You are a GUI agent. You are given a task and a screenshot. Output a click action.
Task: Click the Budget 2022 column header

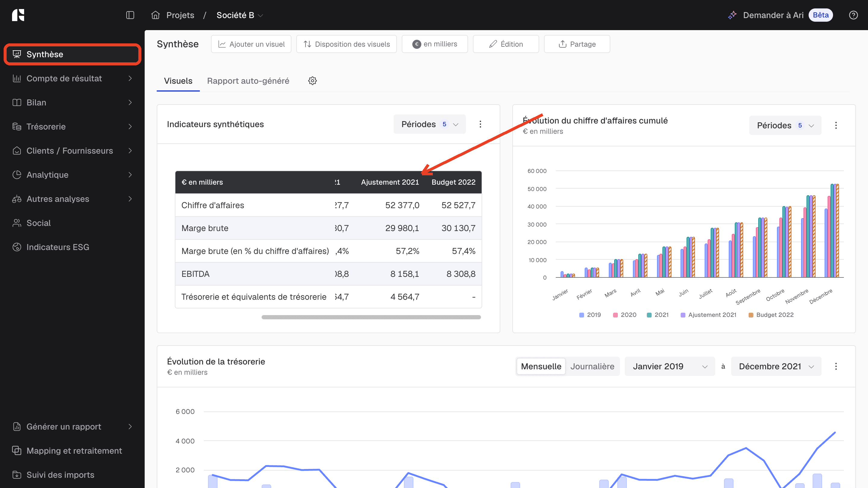coord(454,182)
